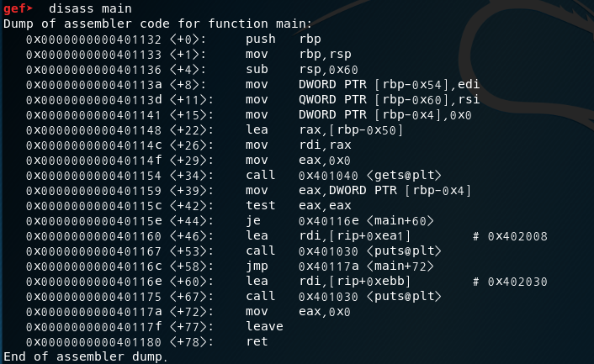Click address 0x0000000000401159

tap(93, 191)
